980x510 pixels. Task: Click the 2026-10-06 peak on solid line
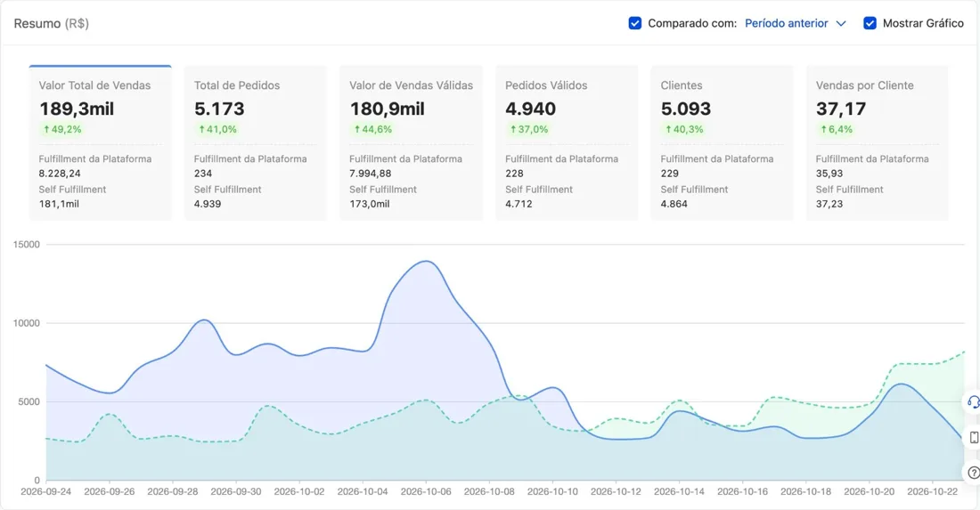pyautogui.click(x=426, y=261)
